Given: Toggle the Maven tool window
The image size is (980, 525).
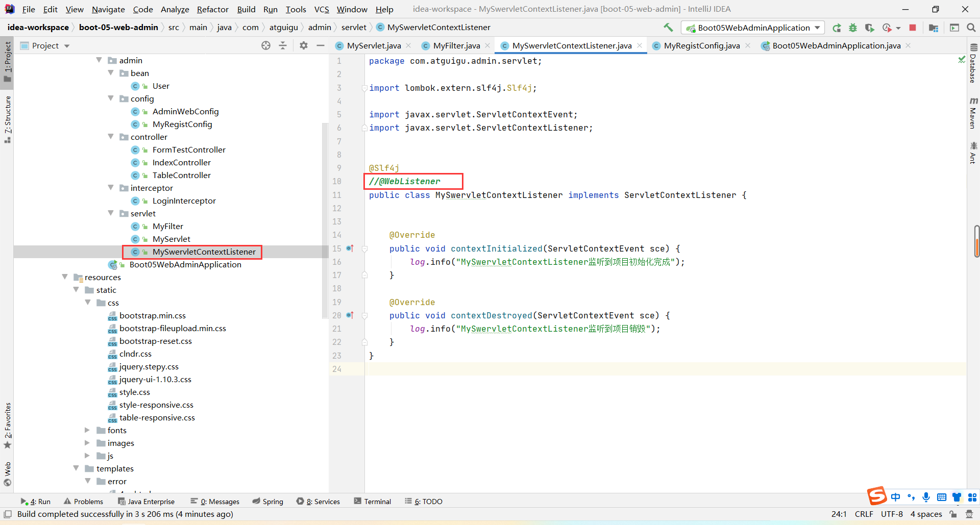Looking at the screenshot, I should coord(973,113).
